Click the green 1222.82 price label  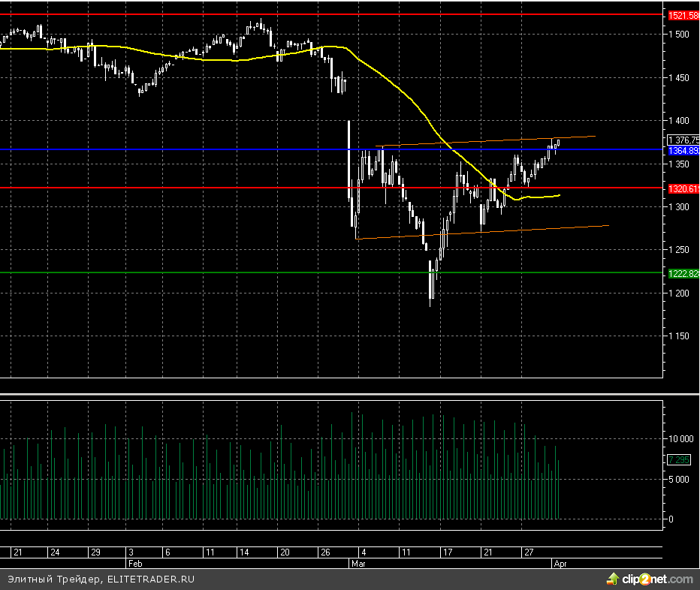pos(683,274)
